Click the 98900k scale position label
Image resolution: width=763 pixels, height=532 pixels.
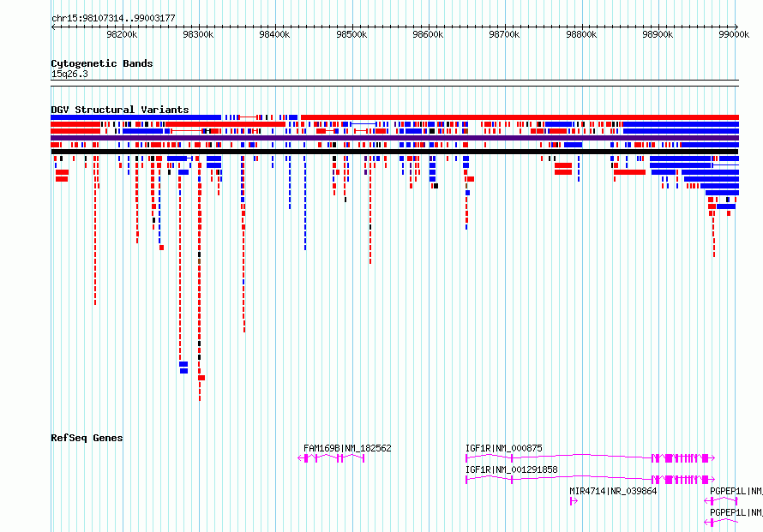click(x=658, y=34)
